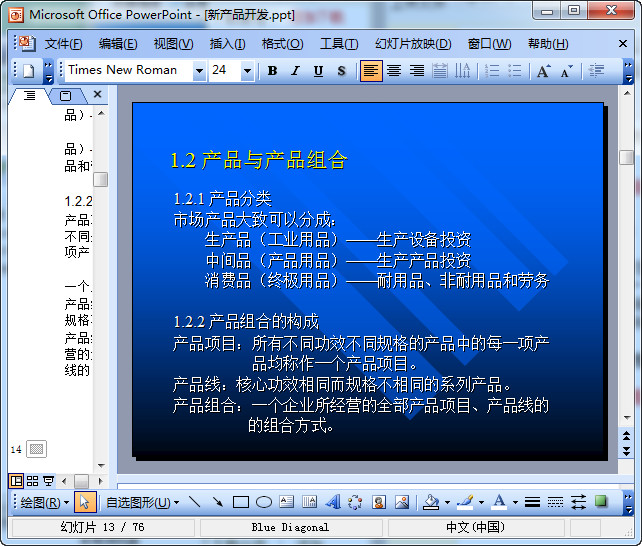Click the New document icon
This screenshot has width=642, height=546.
coord(29,71)
